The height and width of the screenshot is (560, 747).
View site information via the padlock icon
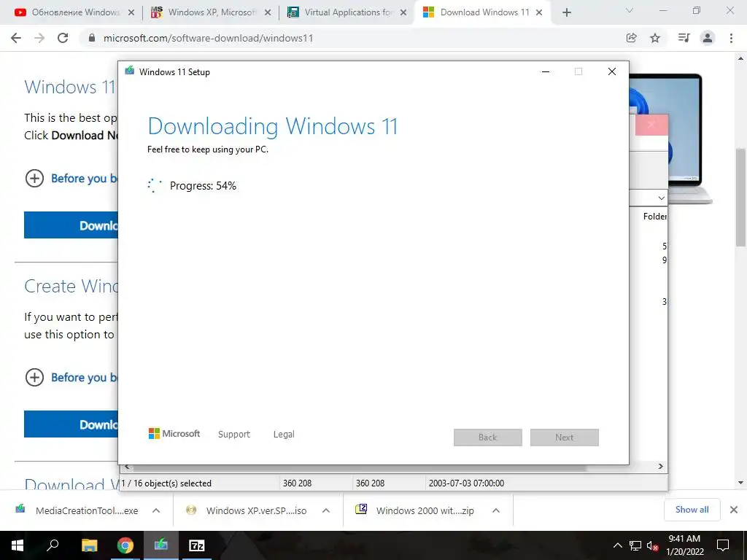pyautogui.click(x=92, y=38)
